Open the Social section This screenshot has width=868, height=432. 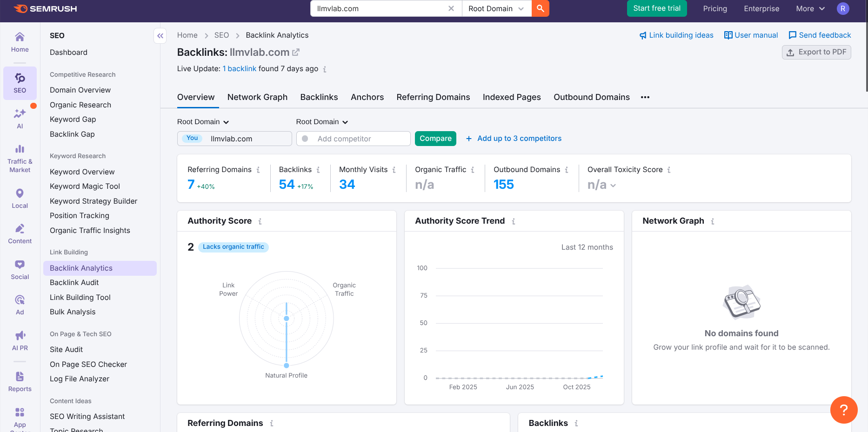tap(20, 270)
